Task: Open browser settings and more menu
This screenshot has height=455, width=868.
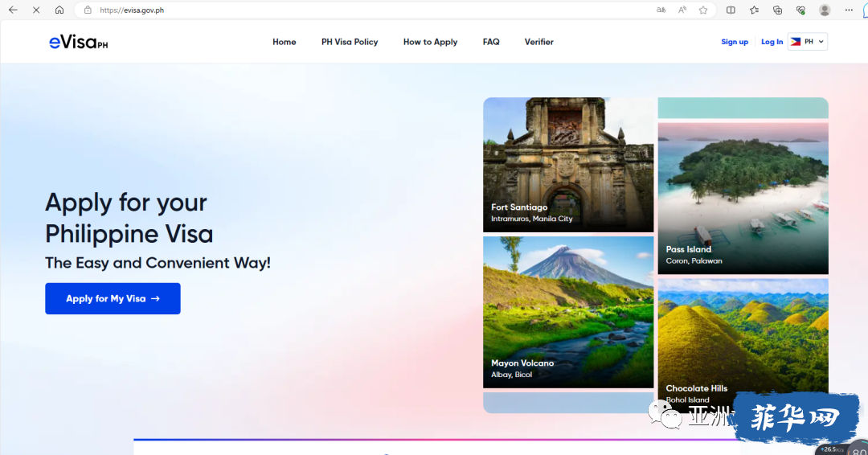Action: (849, 10)
